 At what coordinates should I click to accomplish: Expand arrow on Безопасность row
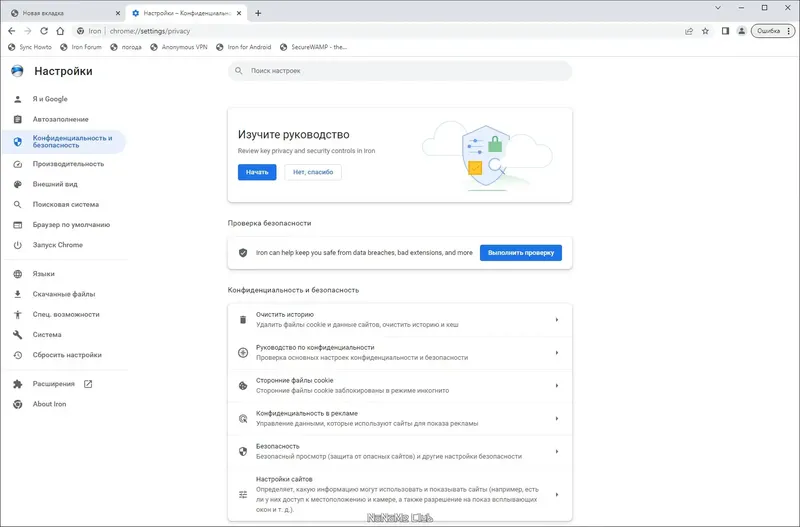pos(557,451)
